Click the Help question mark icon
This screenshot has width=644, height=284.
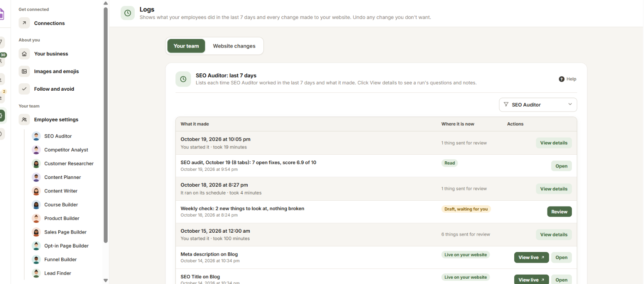coord(561,79)
